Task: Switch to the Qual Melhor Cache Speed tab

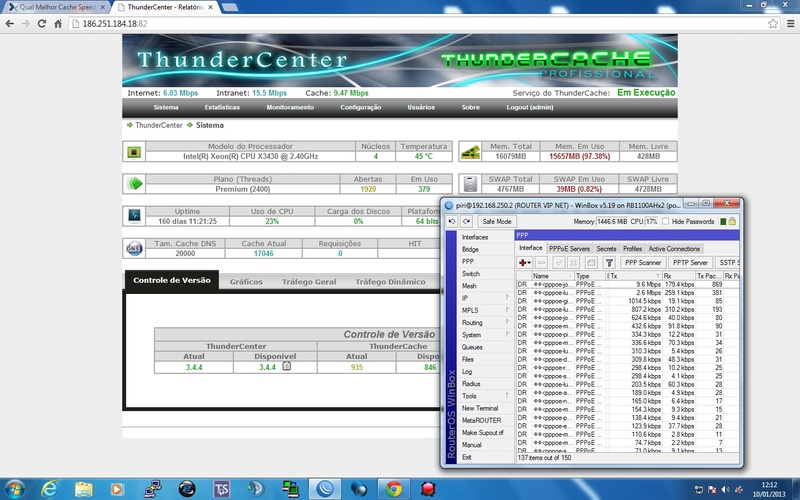Action: 57,7
